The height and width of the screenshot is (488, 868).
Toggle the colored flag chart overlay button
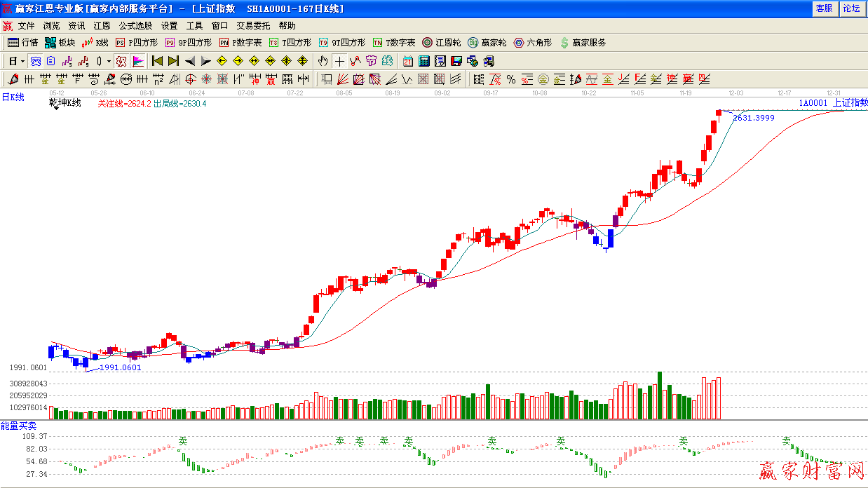click(x=138, y=61)
